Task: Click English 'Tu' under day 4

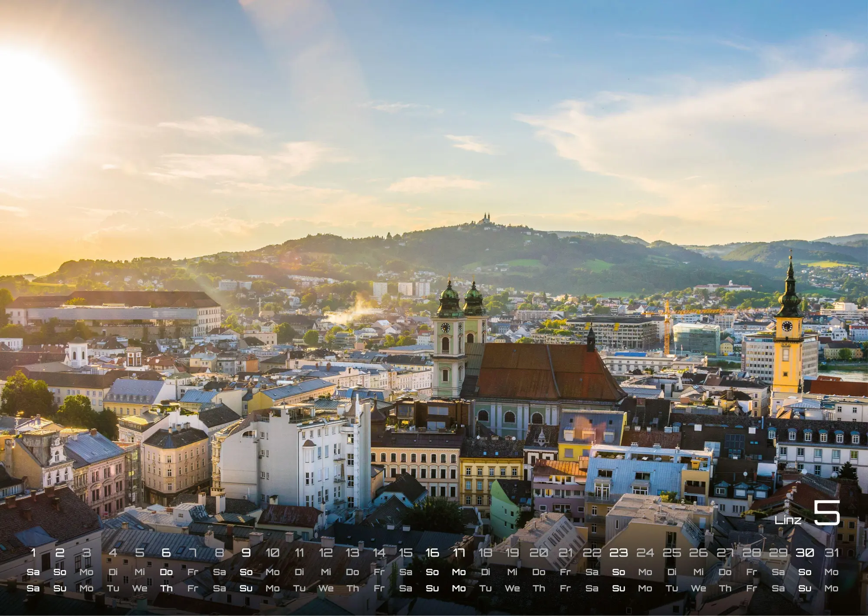Action: 113,589
